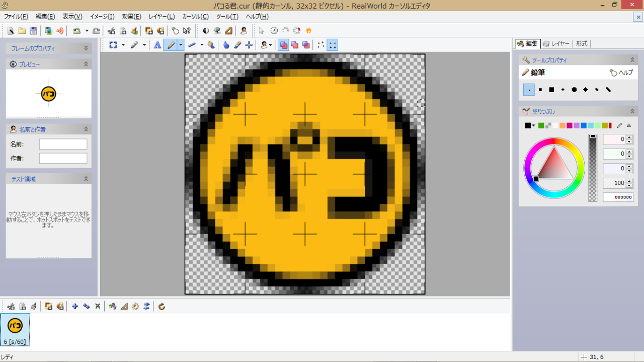
Task: Select the Pencil drawing tool
Action: tap(171, 45)
